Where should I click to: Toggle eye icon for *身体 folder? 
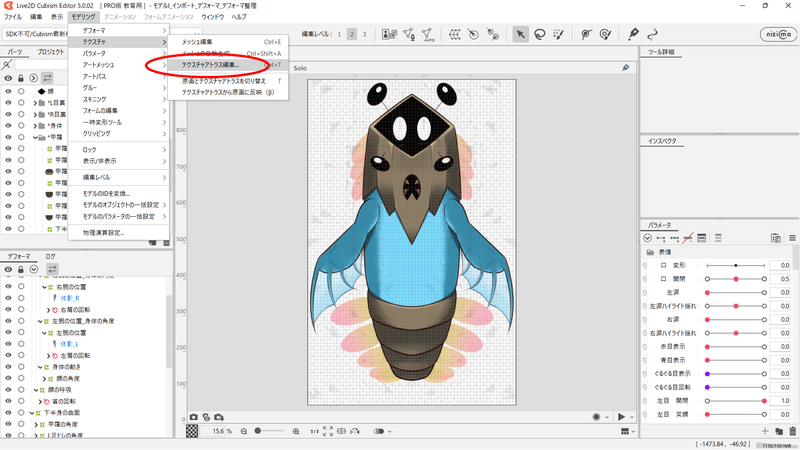click(x=8, y=126)
